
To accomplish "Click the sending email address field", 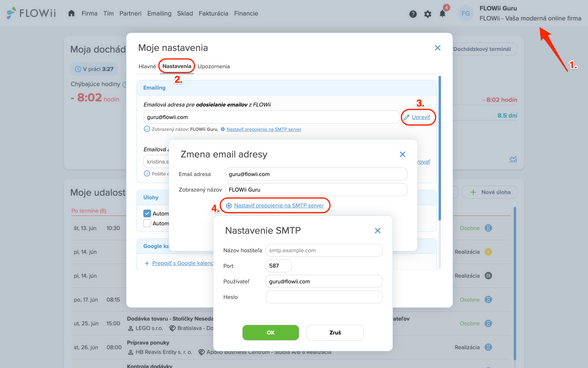I will click(x=271, y=117).
